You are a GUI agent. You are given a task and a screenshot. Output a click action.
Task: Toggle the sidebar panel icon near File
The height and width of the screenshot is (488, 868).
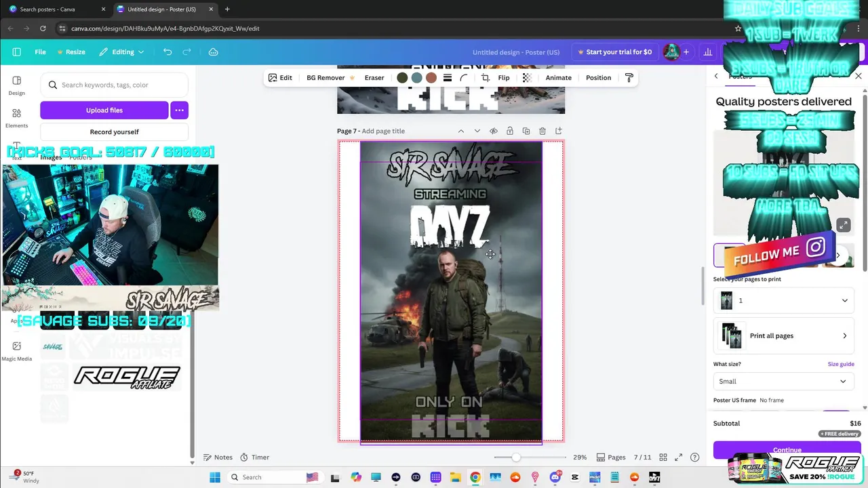[17, 52]
